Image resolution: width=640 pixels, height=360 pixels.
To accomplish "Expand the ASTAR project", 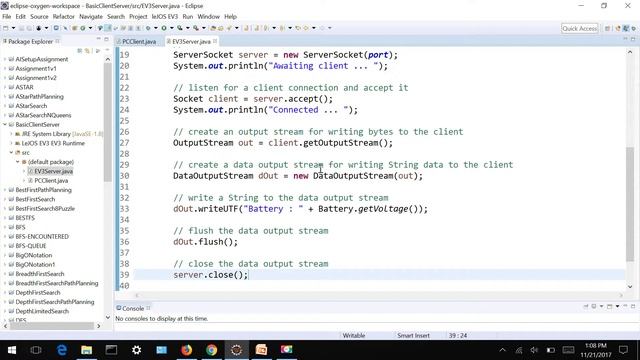I will (x=5, y=87).
